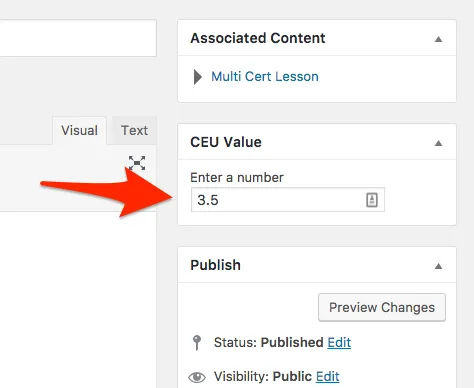Viewport: 474px width, 388px height.
Task: Switch to the Visual editor tab
Action: 79,130
